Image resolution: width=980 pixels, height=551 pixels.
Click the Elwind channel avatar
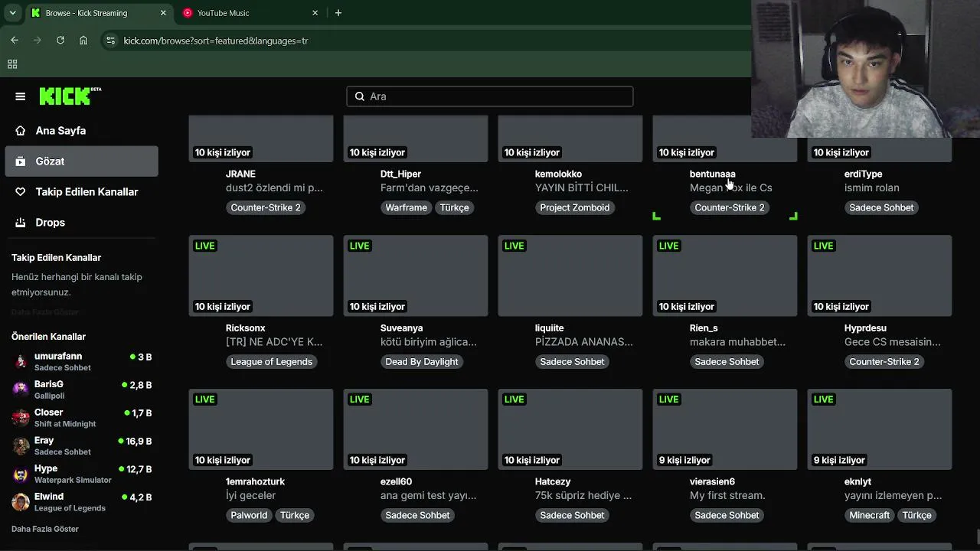point(21,502)
